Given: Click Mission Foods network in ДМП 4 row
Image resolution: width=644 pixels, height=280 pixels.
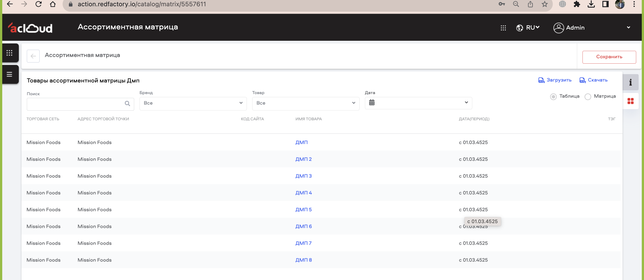Looking at the screenshot, I should click(x=44, y=193).
